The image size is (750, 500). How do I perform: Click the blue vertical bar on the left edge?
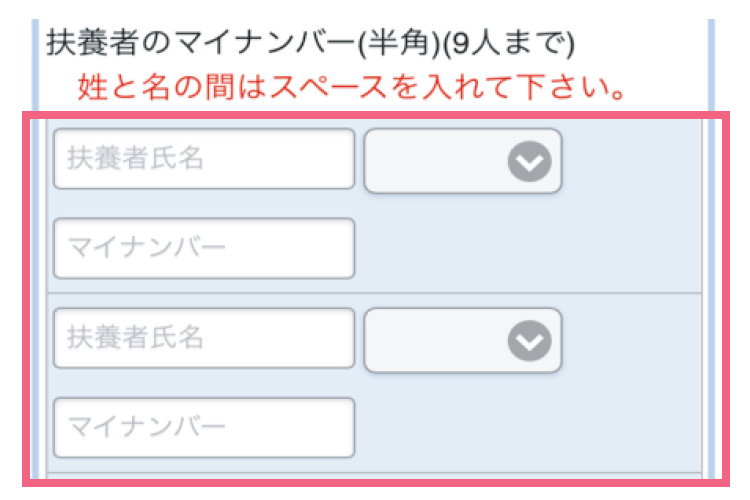pyautogui.click(x=36, y=60)
